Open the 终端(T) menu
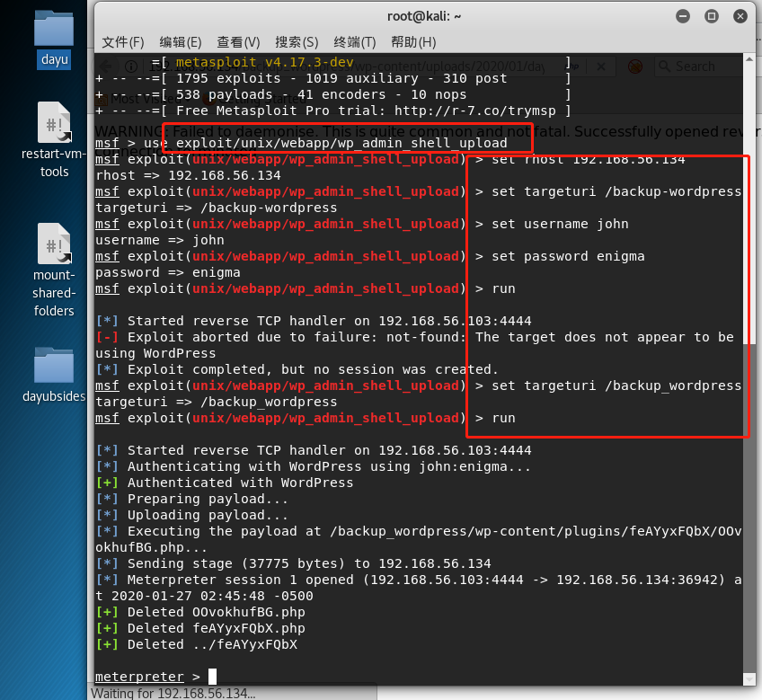Screen dimensions: 762x700 355,42
